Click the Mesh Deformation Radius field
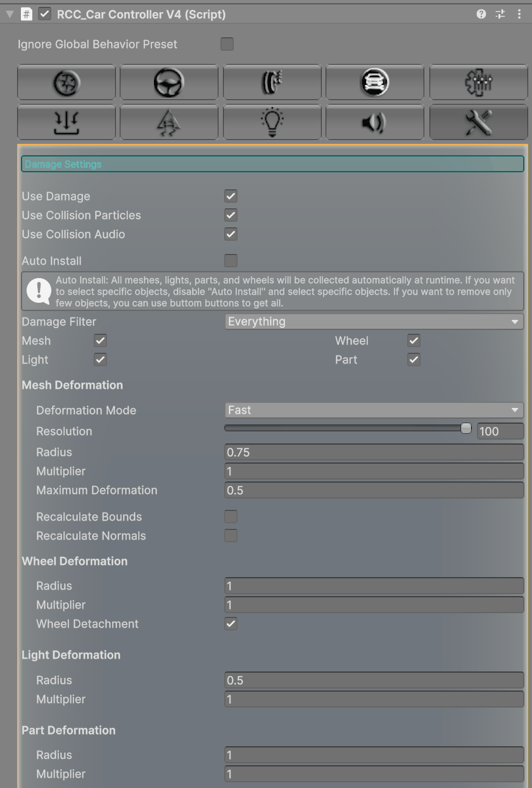The image size is (532, 788). 374,452
